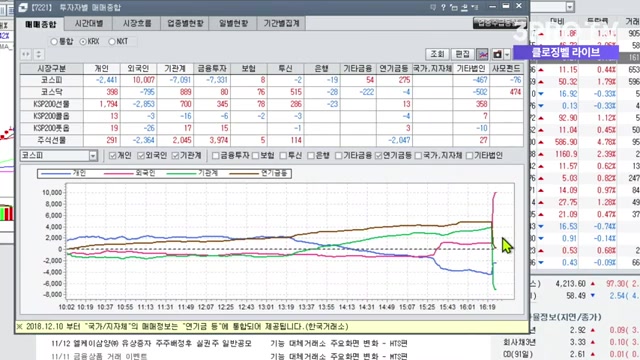Screen dimensions: 640x360
Task: Enable the 보험 series checkbox
Action: [256, 156]
